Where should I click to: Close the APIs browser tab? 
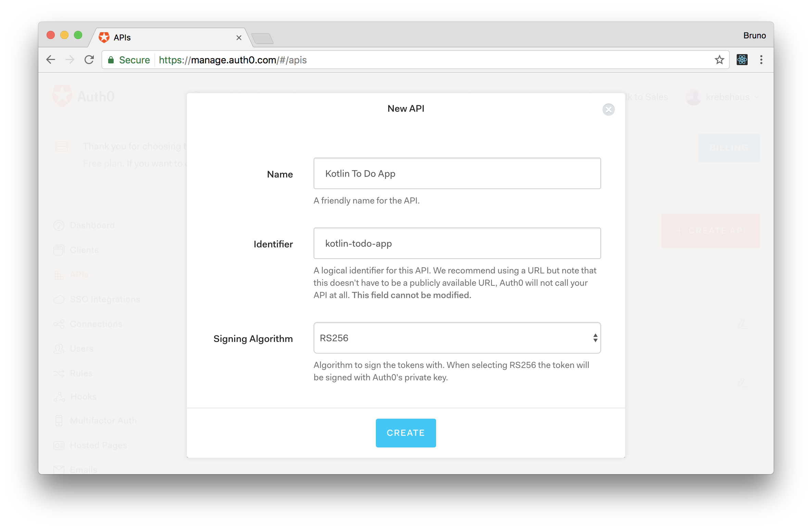pos(239,38)
